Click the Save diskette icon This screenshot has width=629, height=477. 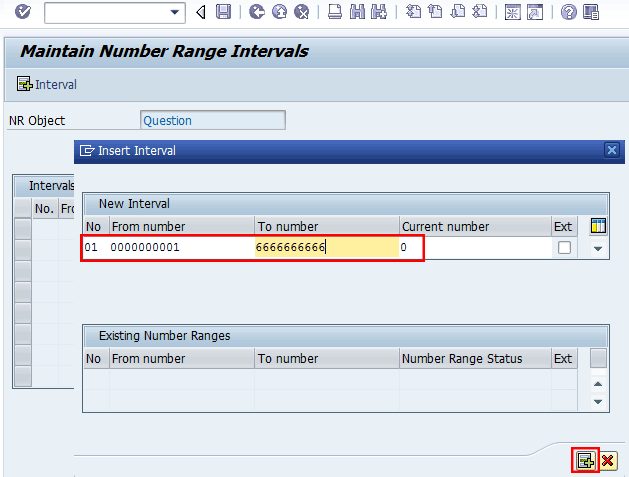(x=223, y=12)
